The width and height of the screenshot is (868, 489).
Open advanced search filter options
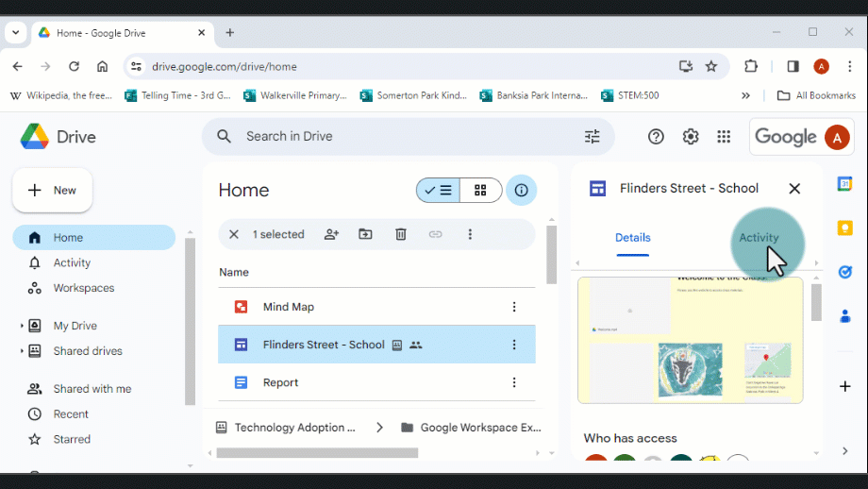click(x=592, y=136)
